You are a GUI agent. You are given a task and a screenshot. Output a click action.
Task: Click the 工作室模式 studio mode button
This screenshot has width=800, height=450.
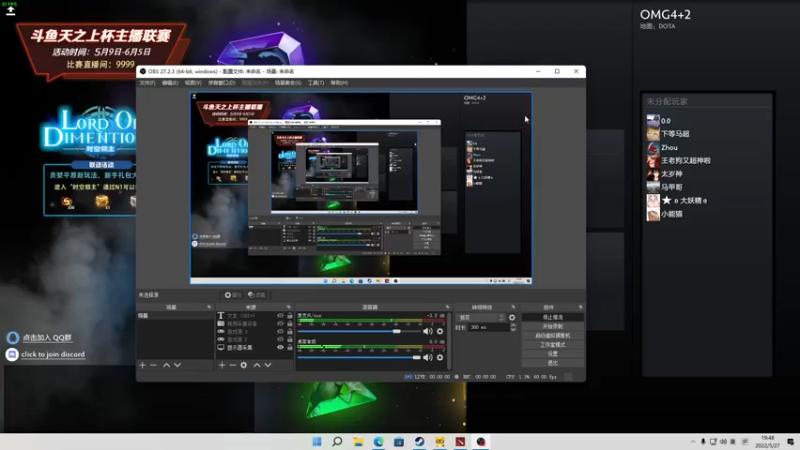coord(553,345)
